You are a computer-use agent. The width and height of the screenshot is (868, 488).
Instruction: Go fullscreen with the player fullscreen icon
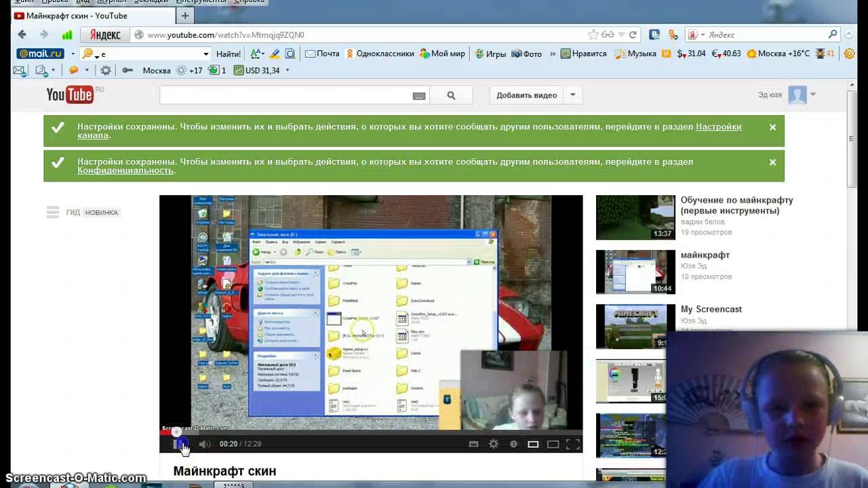[573, 444]
